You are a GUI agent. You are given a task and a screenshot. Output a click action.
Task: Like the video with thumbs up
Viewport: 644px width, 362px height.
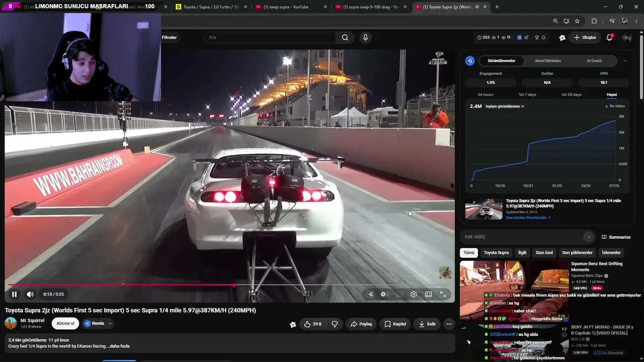click(x=312, y=324)
